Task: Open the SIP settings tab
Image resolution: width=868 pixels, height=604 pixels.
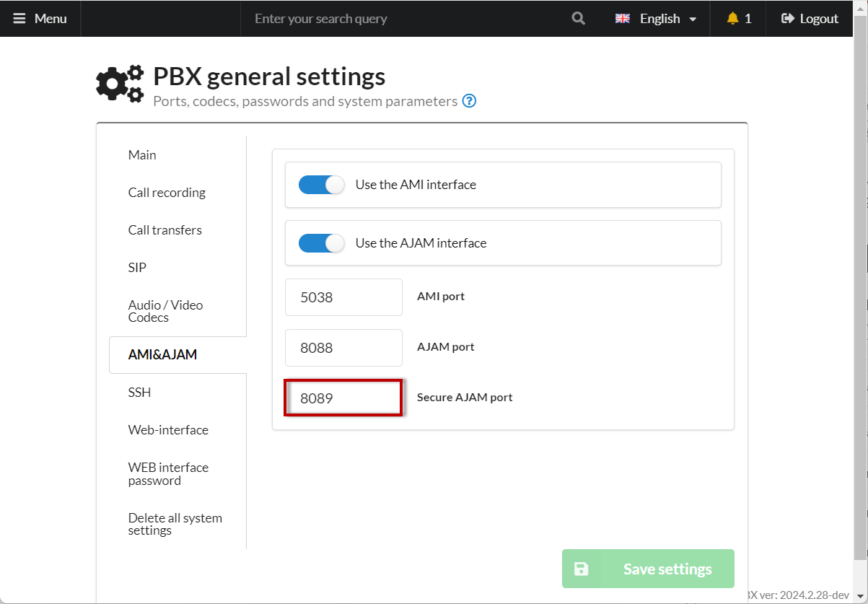Action: tap(137, 268)
